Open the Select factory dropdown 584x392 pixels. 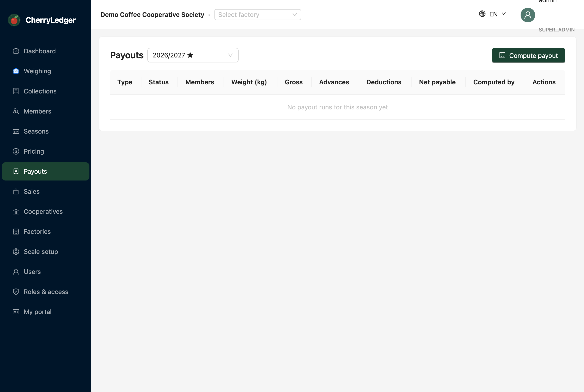tap(258, 15)
